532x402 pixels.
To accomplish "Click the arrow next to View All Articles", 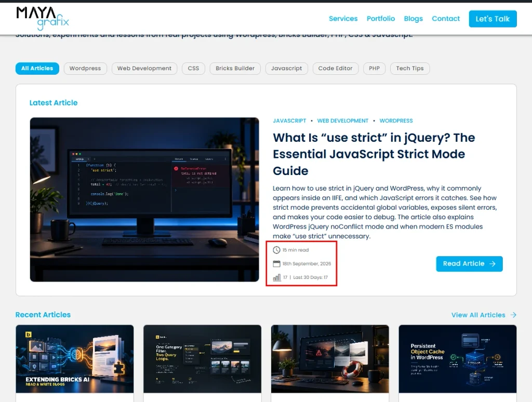I will (x=513, y=315).
